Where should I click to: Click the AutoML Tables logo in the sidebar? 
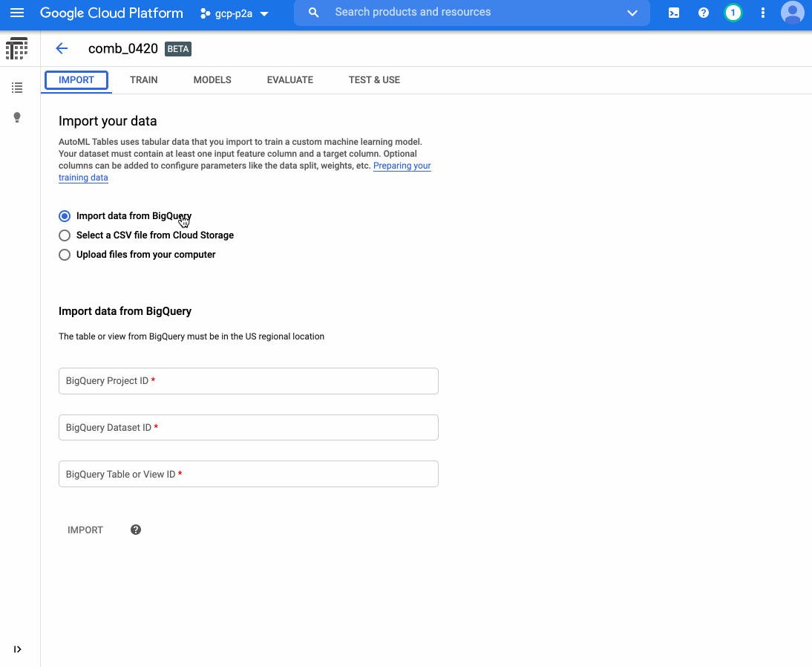pyautogui.click(x=16, y=48)
